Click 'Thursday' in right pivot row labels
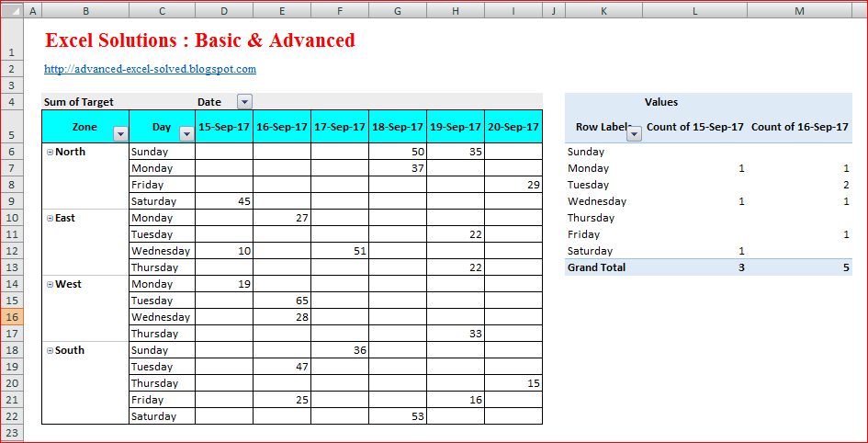The image size is (868, 443). (591, 218)
